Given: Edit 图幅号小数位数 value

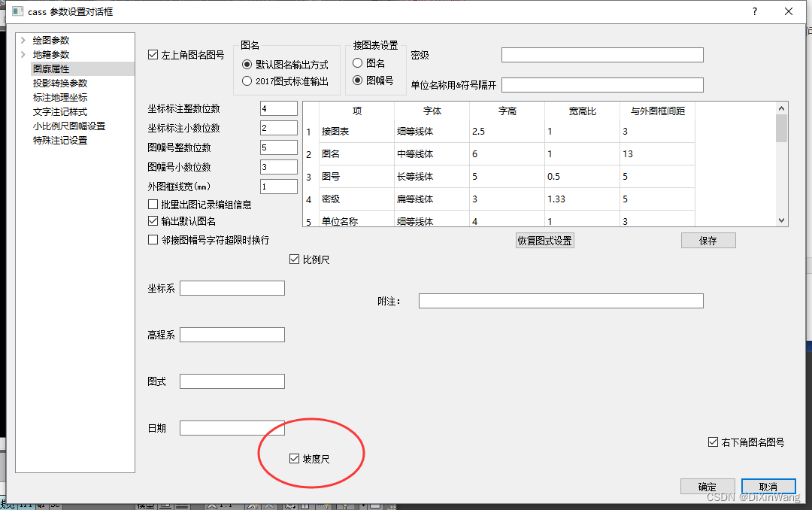Looking at the screenshot, I should [x=279, y=167].
